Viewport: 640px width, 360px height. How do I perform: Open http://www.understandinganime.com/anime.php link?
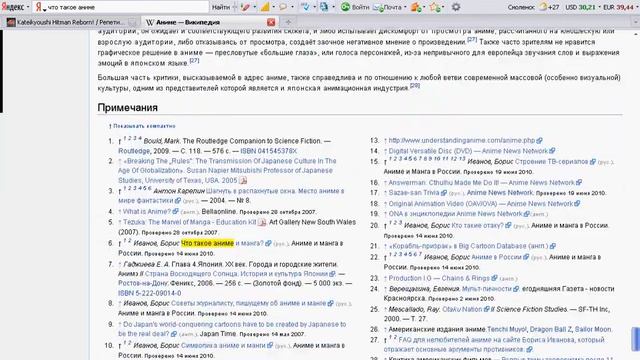(x=462, y=140)
